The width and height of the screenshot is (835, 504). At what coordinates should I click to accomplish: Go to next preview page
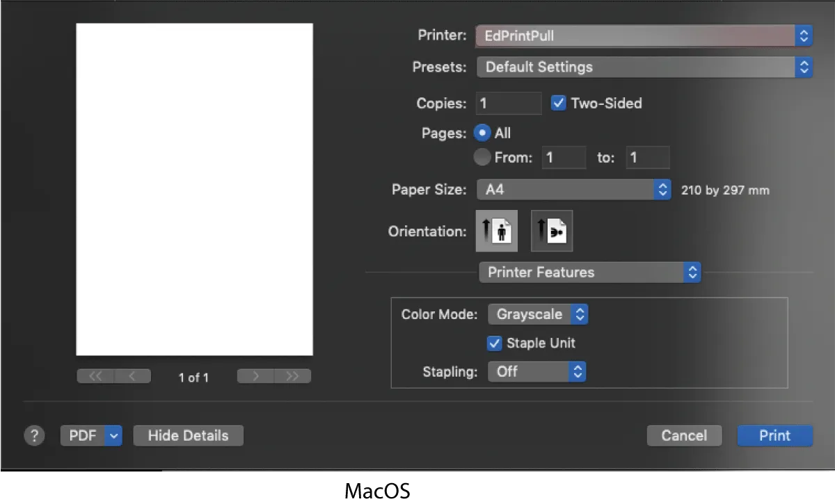[255, 376]
